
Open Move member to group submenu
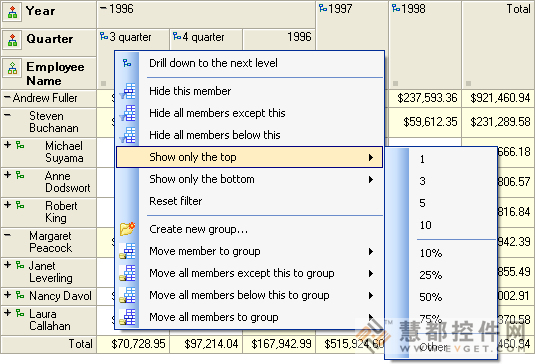pos(249,251)
